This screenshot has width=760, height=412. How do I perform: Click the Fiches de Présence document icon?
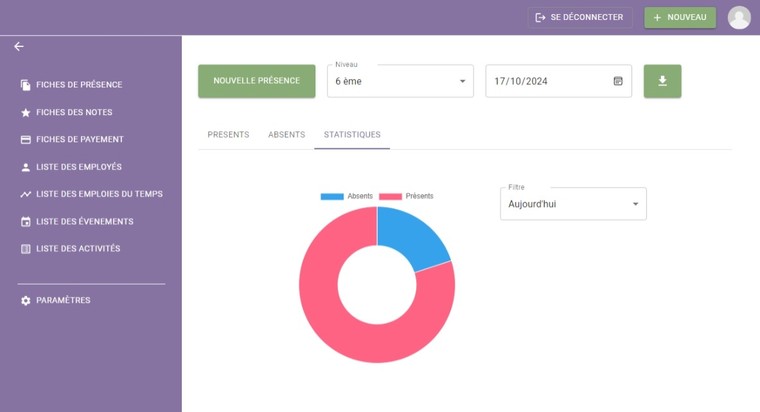(x=26, y=85)
